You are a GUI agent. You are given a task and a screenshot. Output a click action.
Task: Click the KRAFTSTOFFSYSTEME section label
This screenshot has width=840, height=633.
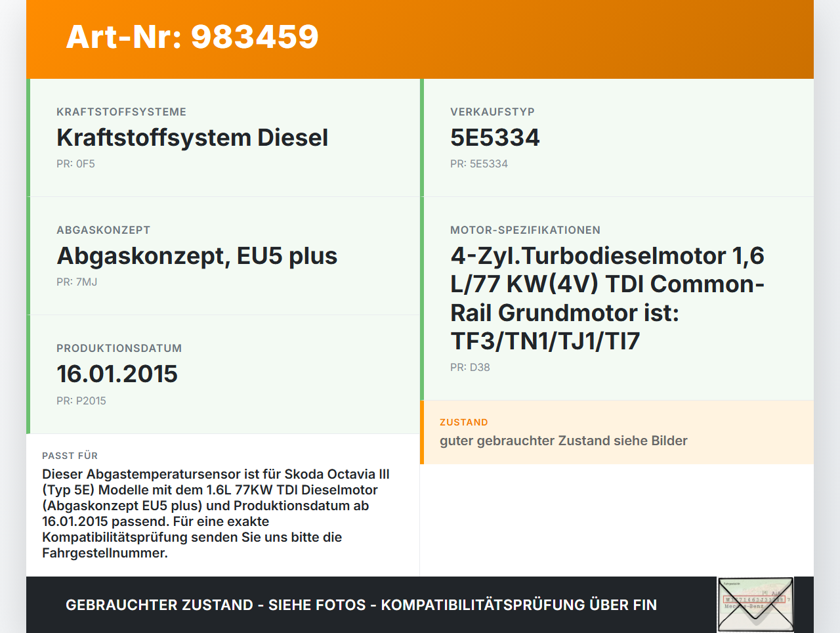[121, 112]
